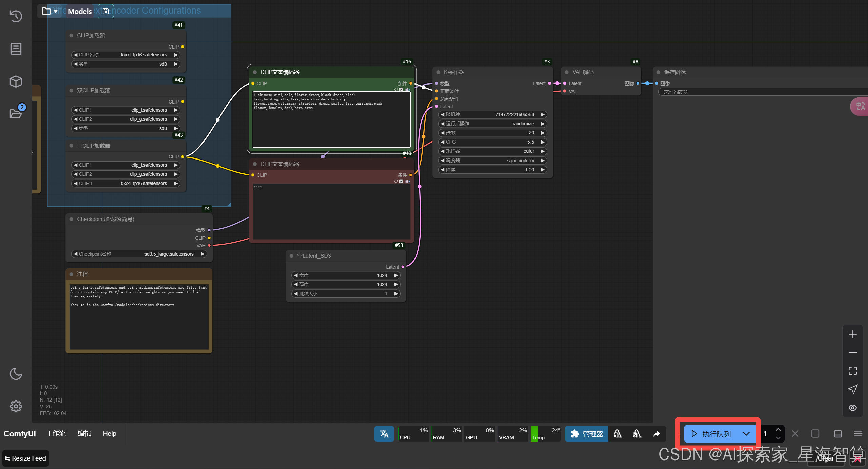Image resolution: width=868 pixels, height=469 pixels.
Task: Open the Checkpoint名称 sd3.5_large selector
Action: point(139,254)
